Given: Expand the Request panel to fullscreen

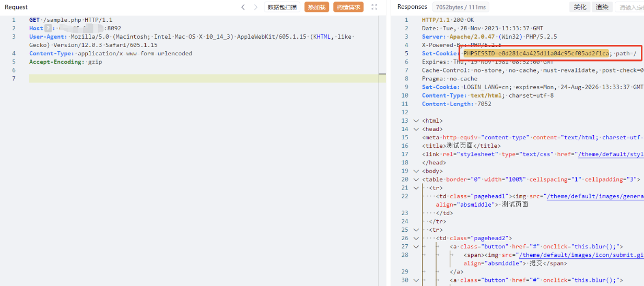Looking at the screenshot, I should click(374, 7).
